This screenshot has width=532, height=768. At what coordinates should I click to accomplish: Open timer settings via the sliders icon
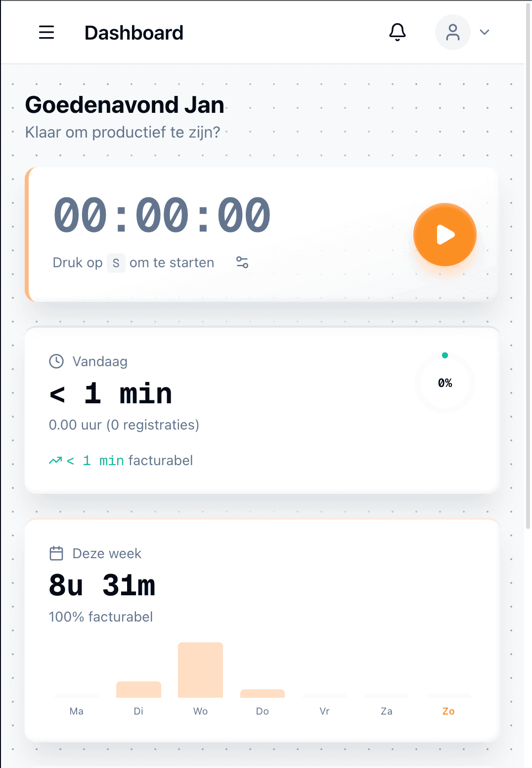[242, 263]
